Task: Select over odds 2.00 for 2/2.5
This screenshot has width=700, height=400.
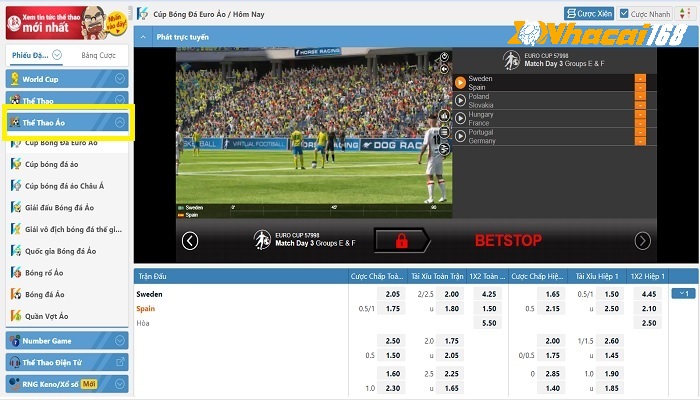Action: pyautogui.click(x=451, y=294)
